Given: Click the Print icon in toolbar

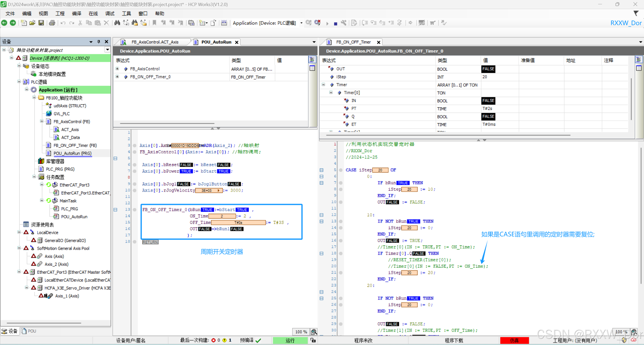Looking at the screenshot, I should tap(52, 23).
